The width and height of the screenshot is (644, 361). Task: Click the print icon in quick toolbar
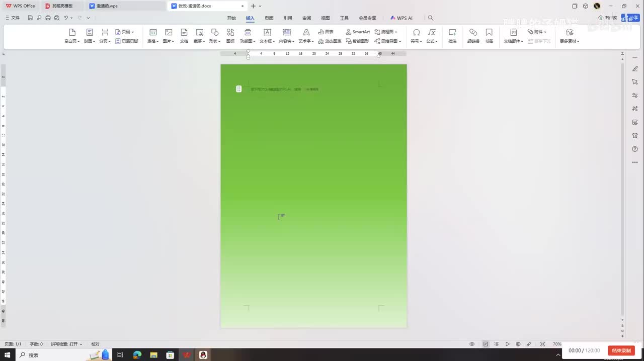click(48, 18)
